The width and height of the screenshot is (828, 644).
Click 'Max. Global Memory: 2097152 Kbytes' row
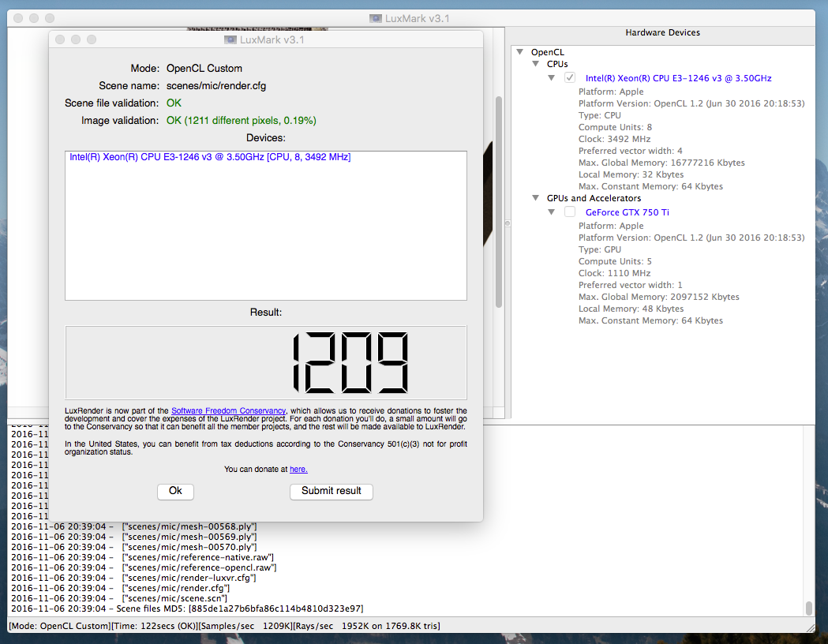pyautogui.click(x=658, y=297)
